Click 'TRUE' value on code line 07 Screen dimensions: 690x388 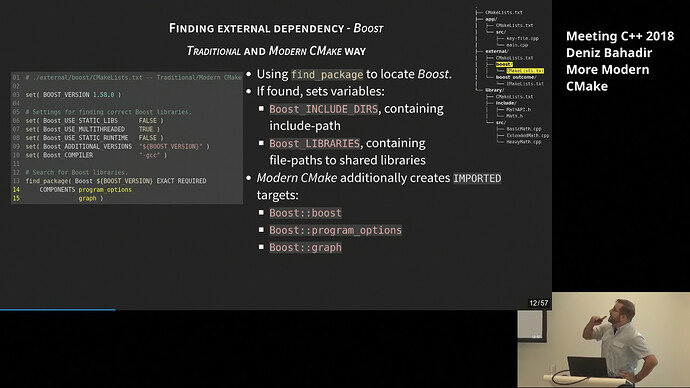(146, 129)
